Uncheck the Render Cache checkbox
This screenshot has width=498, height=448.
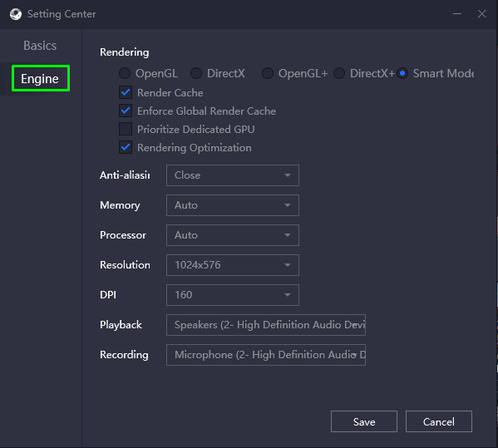pos(126,93)
